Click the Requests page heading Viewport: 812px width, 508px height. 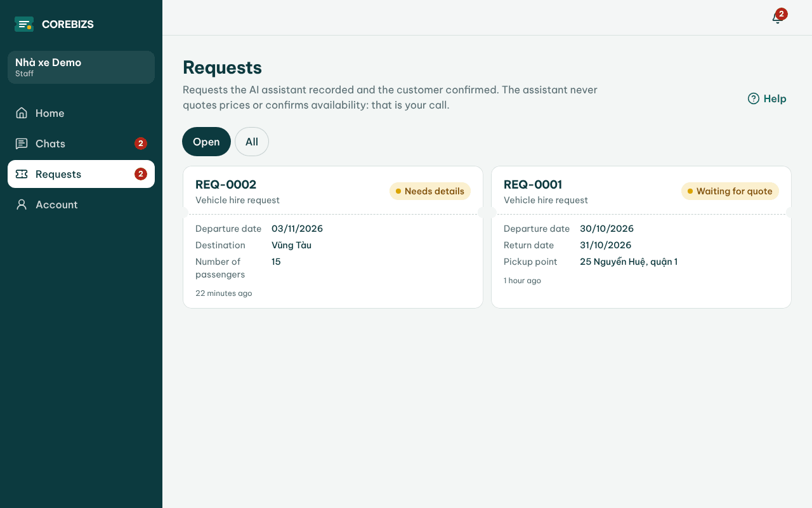click(222, 67)
